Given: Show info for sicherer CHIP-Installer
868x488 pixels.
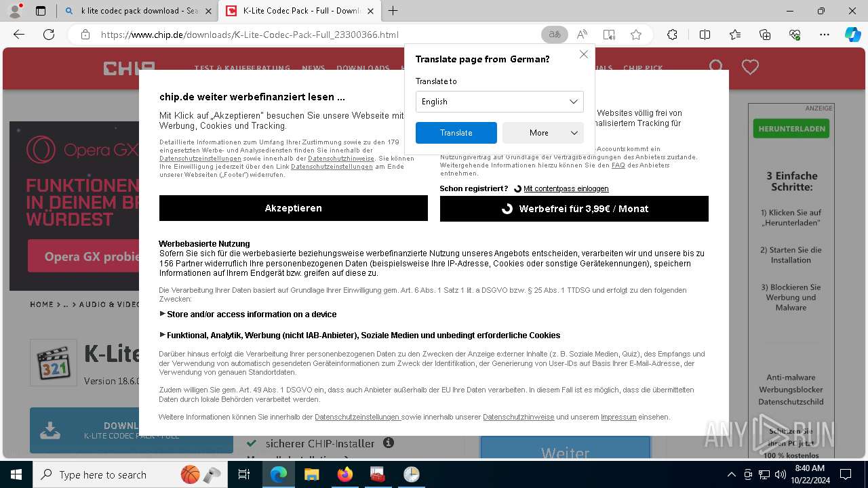Looking at the screenshot, I should pyautogui.click(x=389, y=443).
